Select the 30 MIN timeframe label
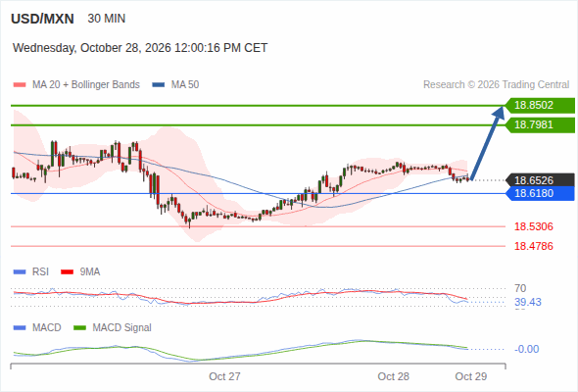578x392 pixels. click(107, 19)
